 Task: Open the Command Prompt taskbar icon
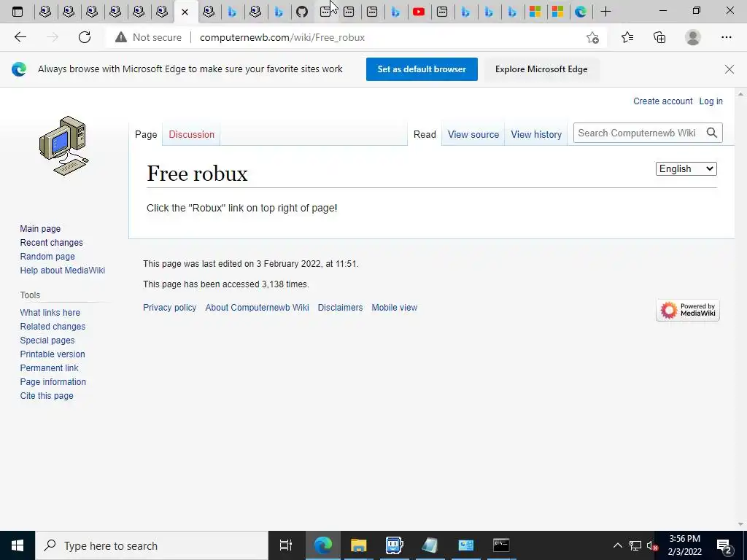[x=500, y=545]
